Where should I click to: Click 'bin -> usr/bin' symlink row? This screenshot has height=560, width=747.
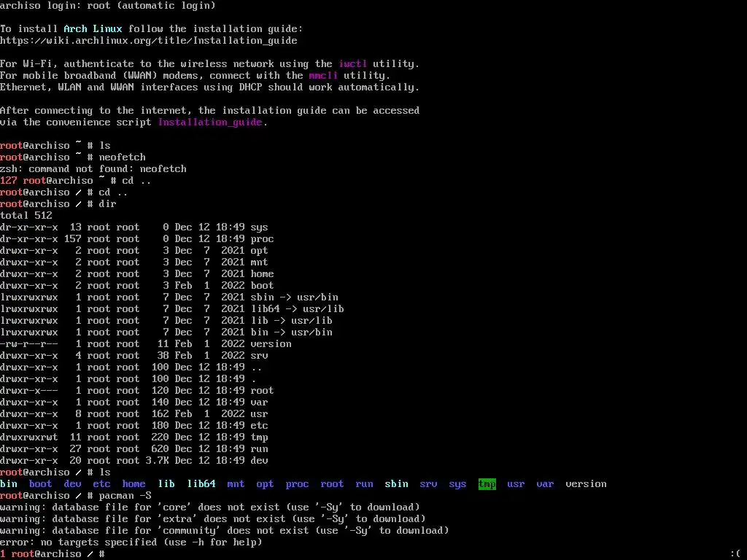click(166, 332)
